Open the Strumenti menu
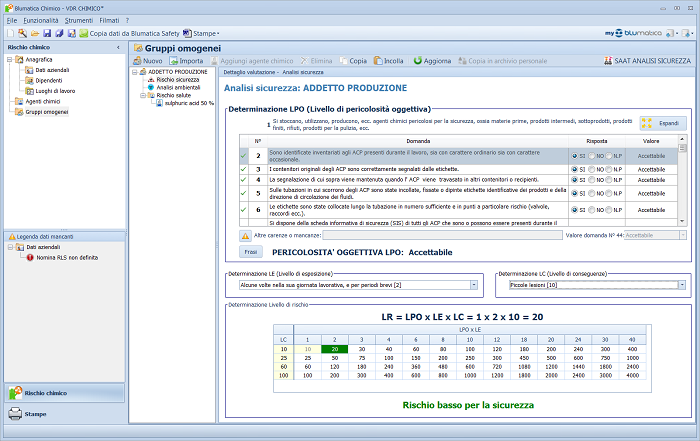 tap(81, 20)
